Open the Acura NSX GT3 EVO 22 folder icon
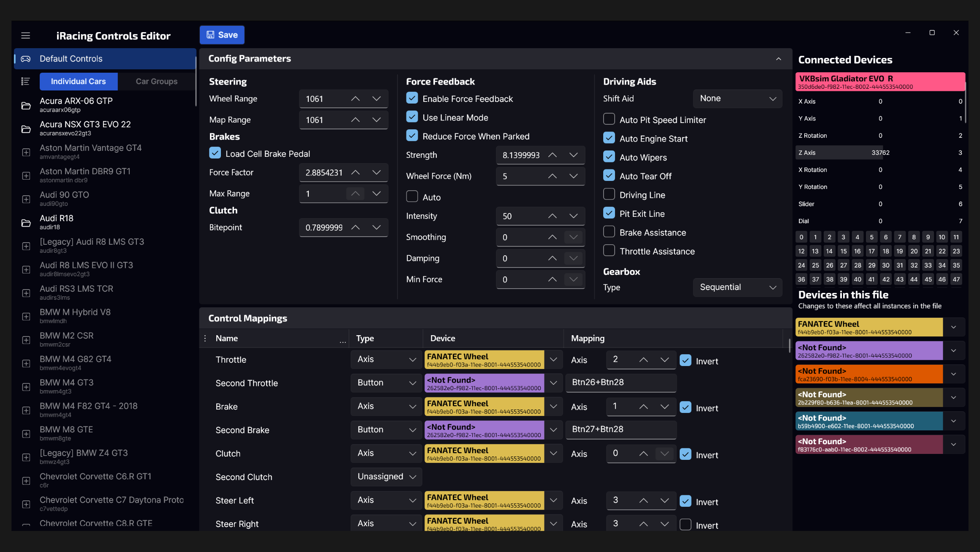Image resolution: width=980 pixels, height=552 pixels. [x=26, y=129]
